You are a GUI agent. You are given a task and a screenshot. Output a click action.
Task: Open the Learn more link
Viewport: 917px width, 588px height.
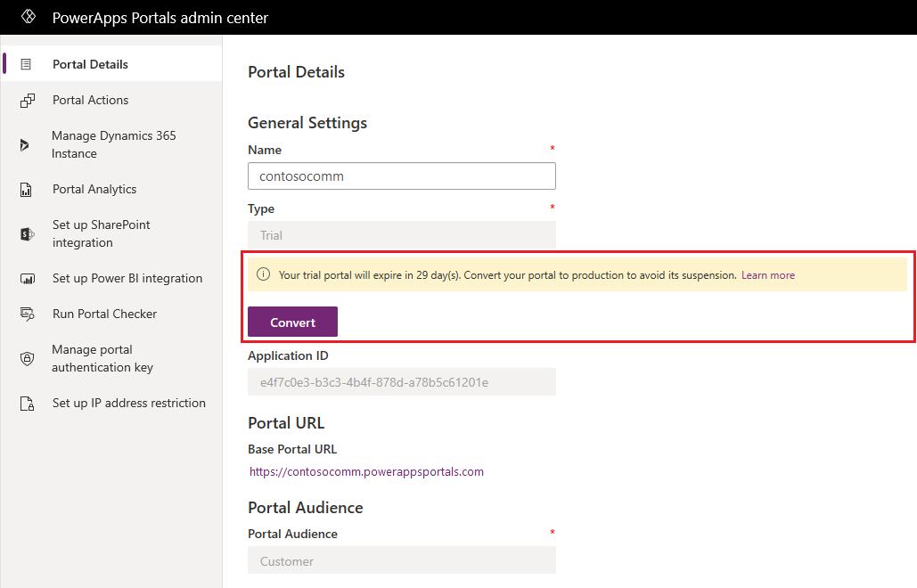tap(768, 275)
